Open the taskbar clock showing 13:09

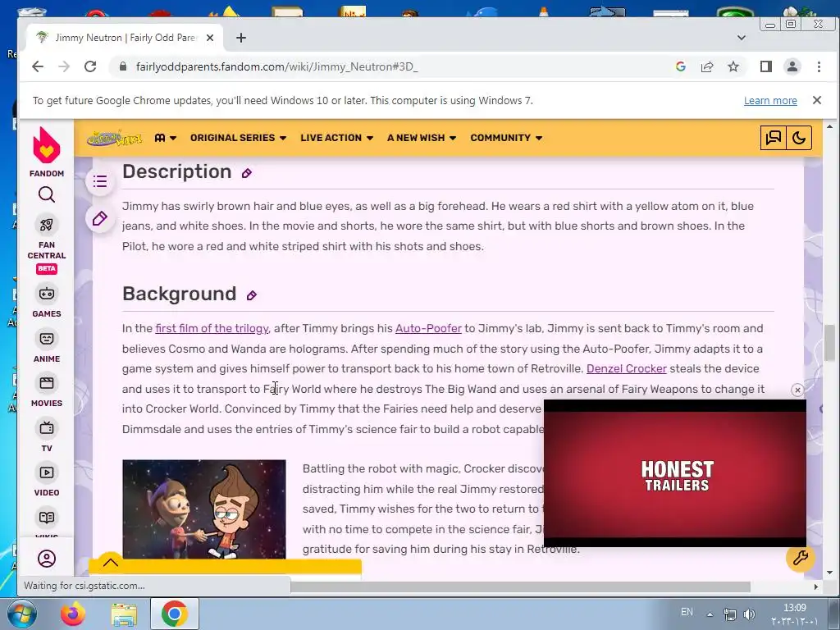pyautogui.click(x=794, y=614)
